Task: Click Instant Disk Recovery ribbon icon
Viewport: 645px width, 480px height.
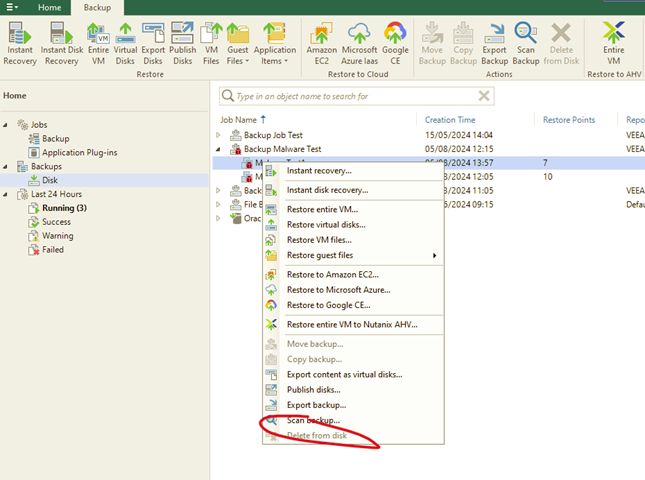Action: 62,43
